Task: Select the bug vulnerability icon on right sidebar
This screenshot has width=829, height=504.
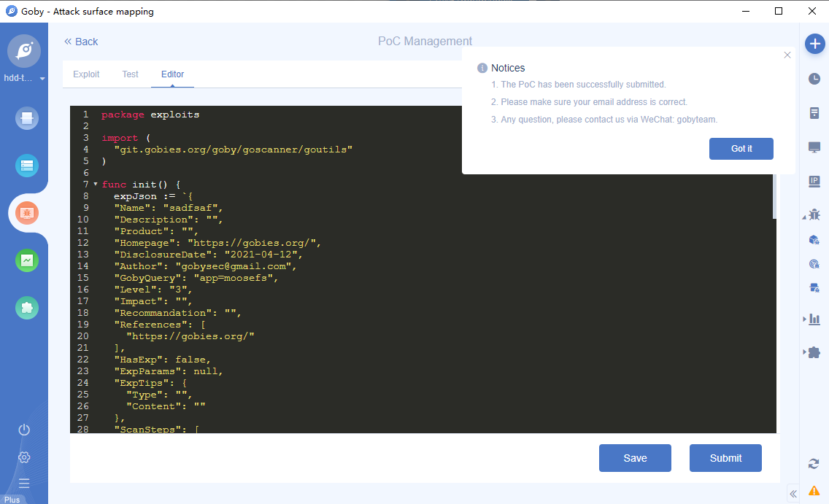Action: coord(814,214)
